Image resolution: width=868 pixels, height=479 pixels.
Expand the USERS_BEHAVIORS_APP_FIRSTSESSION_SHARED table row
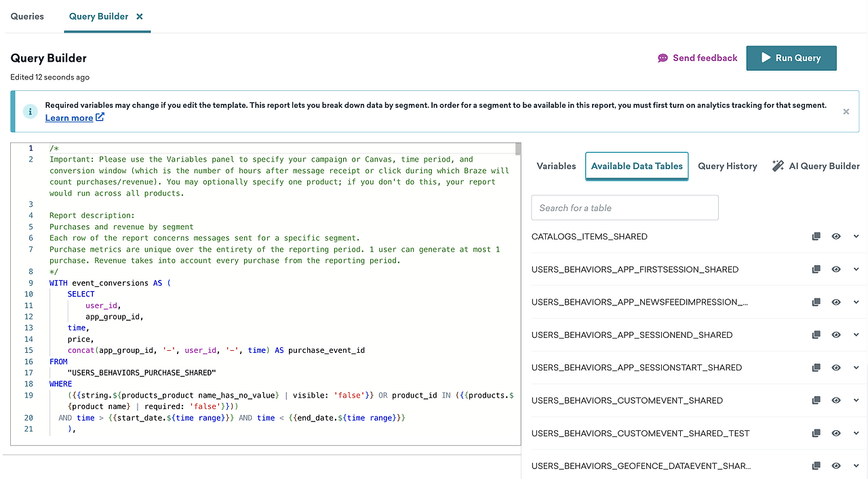click(x=856, y=269)
